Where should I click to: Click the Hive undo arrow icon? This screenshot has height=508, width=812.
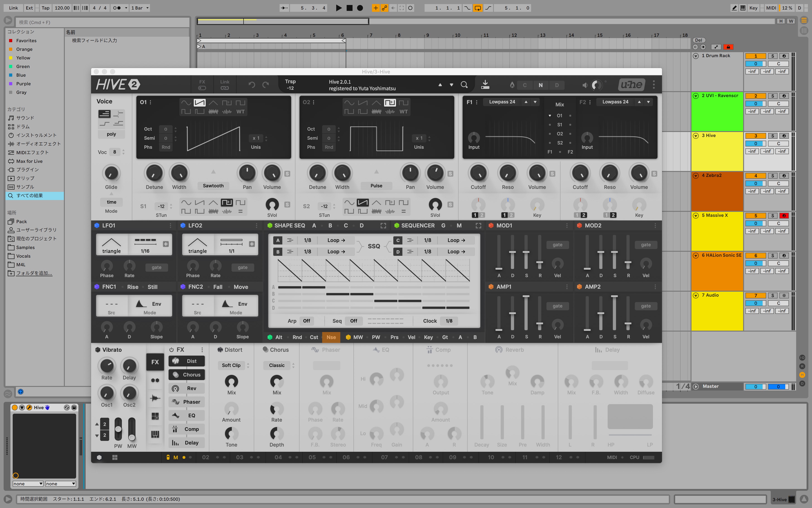(252, 85)
